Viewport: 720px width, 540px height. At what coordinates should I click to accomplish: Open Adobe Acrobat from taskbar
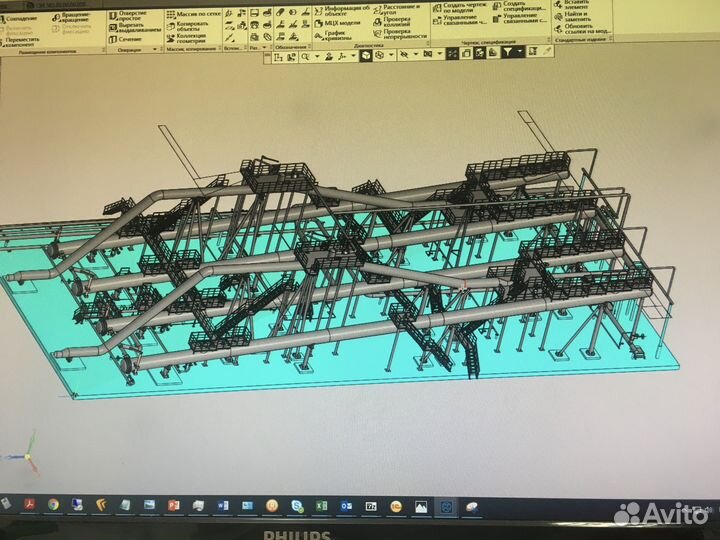click(x=29, y=504)
